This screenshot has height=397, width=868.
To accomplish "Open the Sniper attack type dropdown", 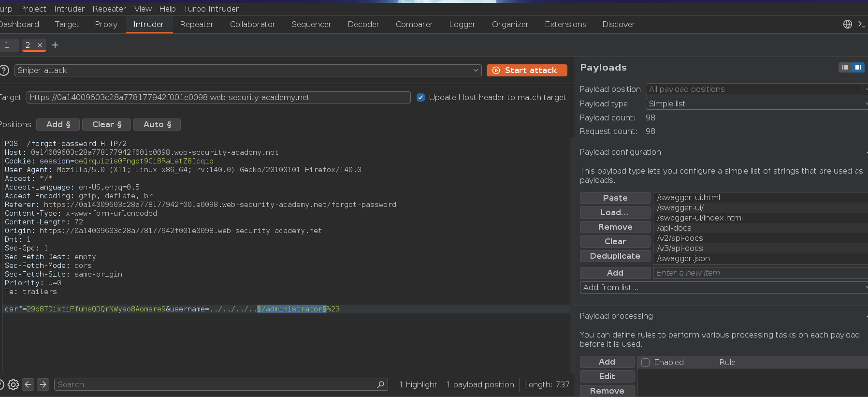I will click(x=248, y=70).
